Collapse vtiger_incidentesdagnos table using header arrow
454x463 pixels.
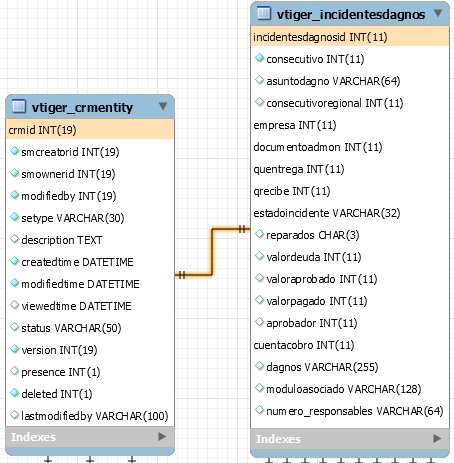pyautogui.click(x=438, y=13)
